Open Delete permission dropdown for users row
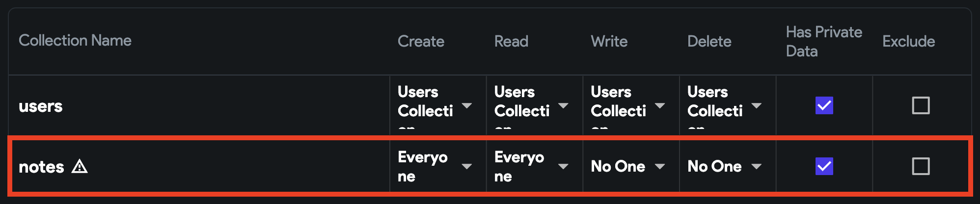This screenshot has height=204, width=980. [x=725, y=105]
